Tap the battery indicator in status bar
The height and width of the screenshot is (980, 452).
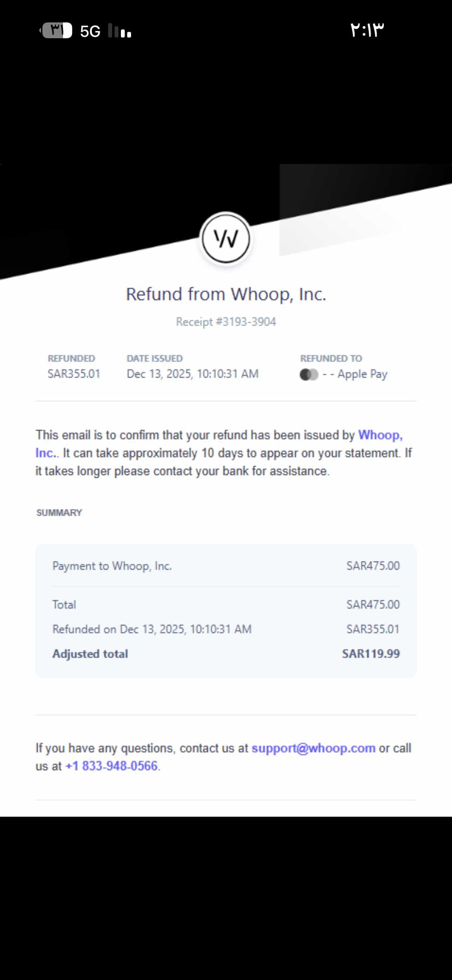pos(57,30)
